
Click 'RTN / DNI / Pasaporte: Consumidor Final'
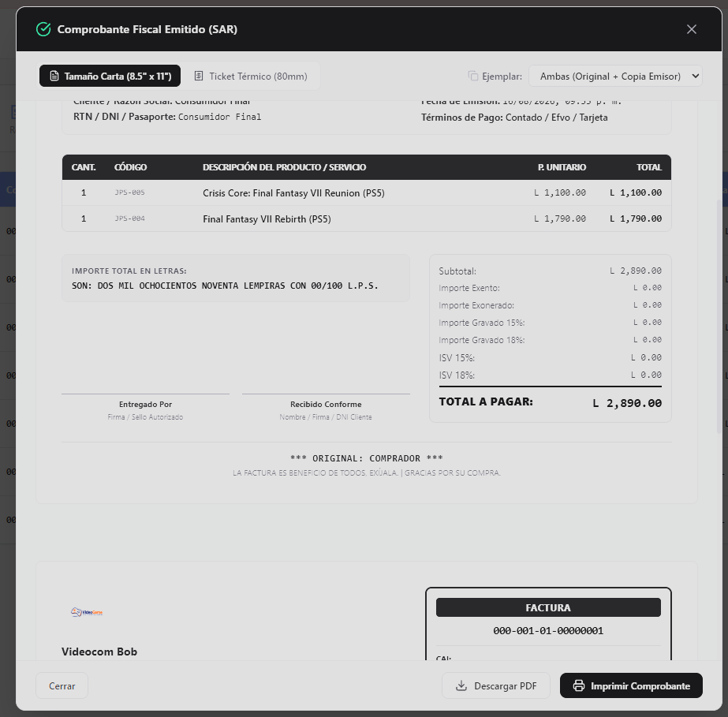(x=167, y=117)
